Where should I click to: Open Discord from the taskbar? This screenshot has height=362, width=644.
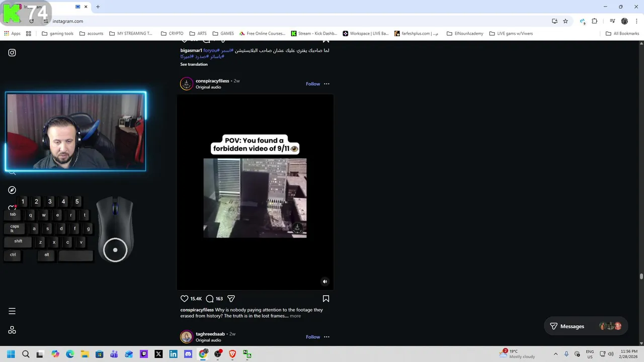188,354
